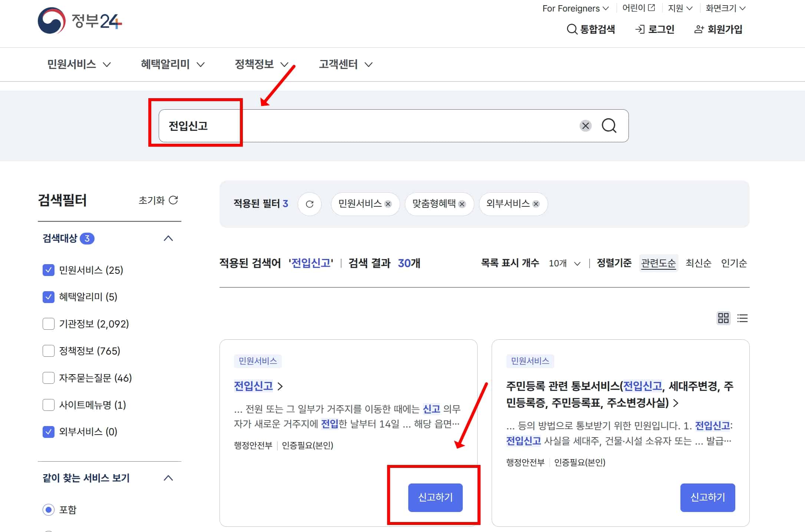Toggle the 외부서비스 (0) checkbox

pyautogui.click(x=49, y=432)
